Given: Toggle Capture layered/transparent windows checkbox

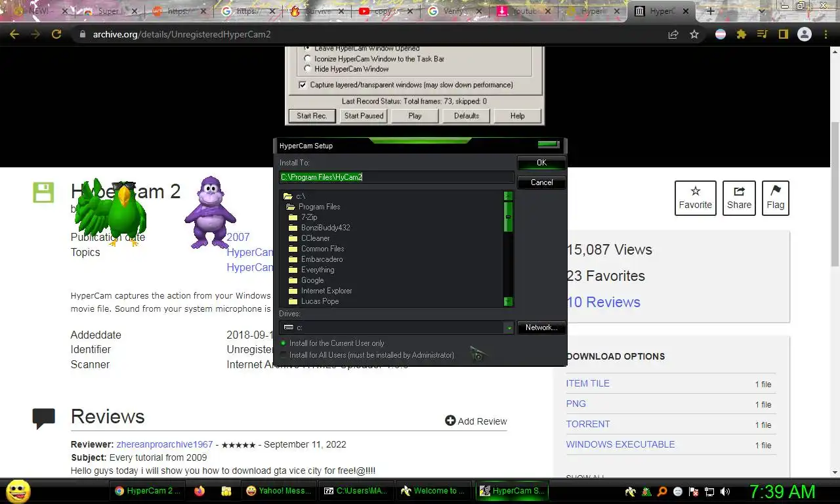Looking at the screenshot, I should pos(303,85).
